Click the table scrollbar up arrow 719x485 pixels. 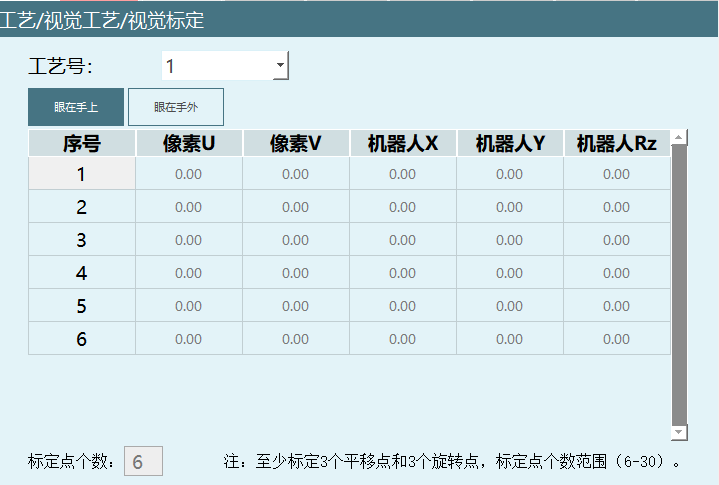point(679,137)
